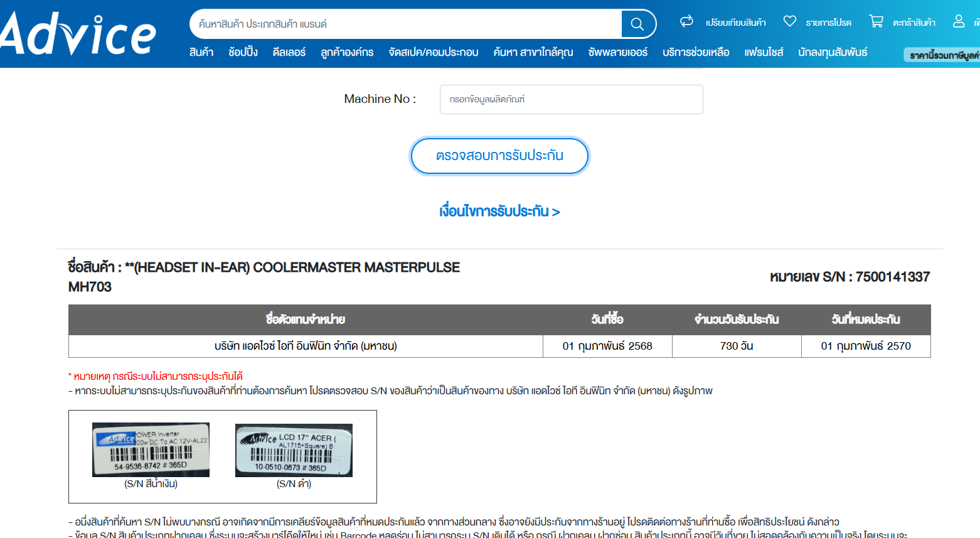Image resolution: width=980 pixels, height=538 pixels.
Task: Click the red หมายเหตุ note line
Action: pos(156,376)
